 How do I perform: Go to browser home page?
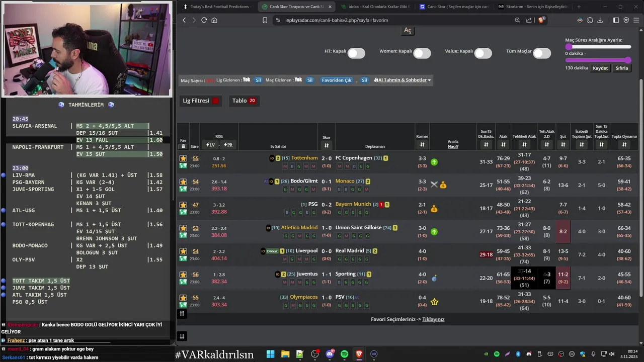[x=214, y=20]
